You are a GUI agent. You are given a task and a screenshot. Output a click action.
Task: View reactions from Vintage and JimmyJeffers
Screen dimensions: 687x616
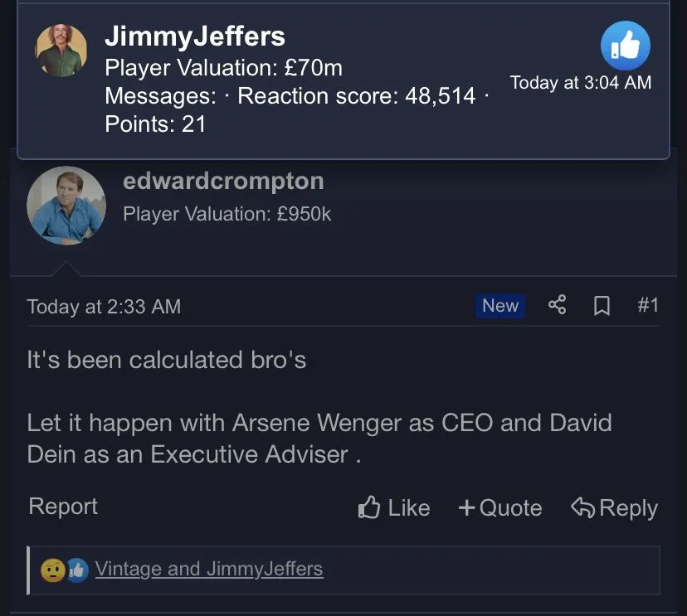(x=208, y=569)
